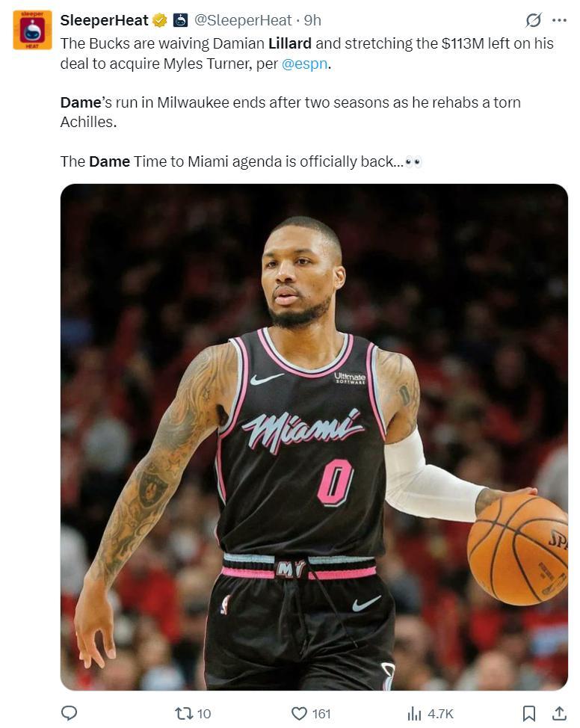
Task: Click the share upload arrow icon
Action: pos(560,713)
